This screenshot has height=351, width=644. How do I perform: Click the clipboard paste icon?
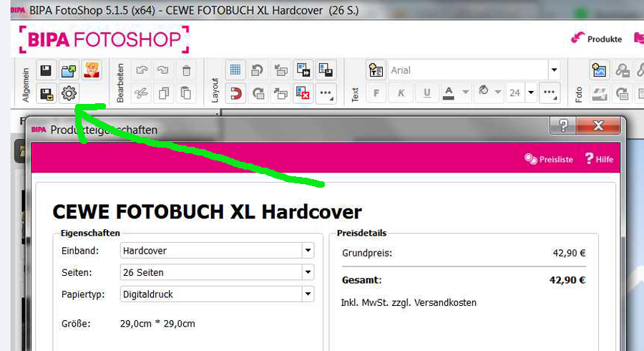185,94
